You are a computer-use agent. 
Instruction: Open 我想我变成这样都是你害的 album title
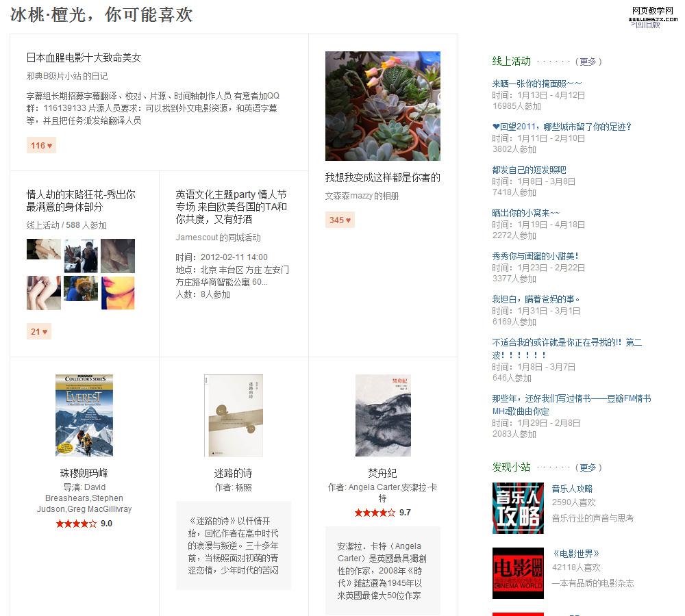(382, 178)
